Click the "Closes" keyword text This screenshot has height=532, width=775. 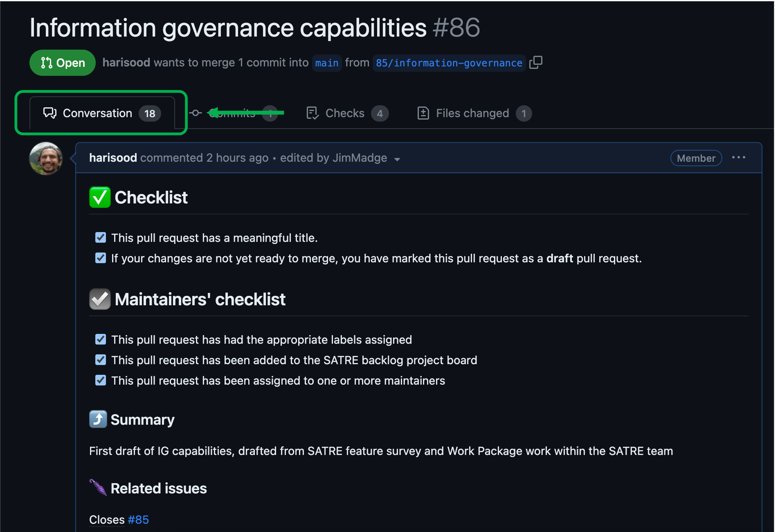(x=107, y=520)
